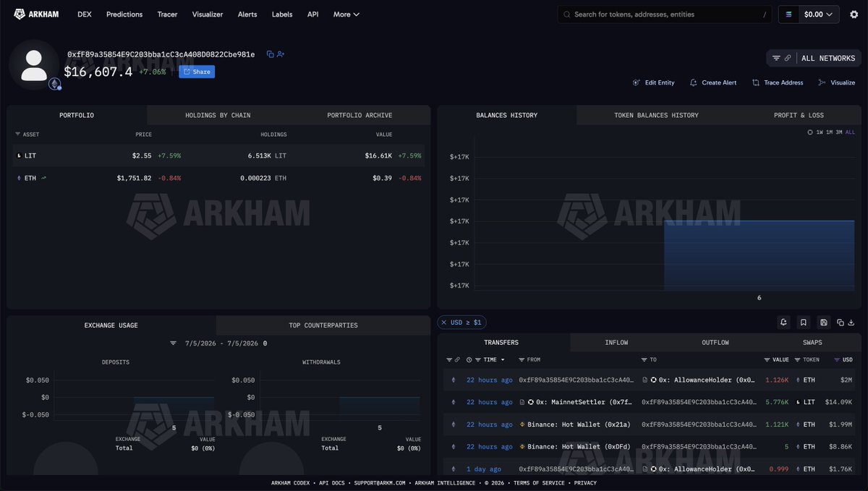Switch to the Portfolio Archive tab
Image resolution: width=868 pixels, height=491 pixels.
(359, 115)
